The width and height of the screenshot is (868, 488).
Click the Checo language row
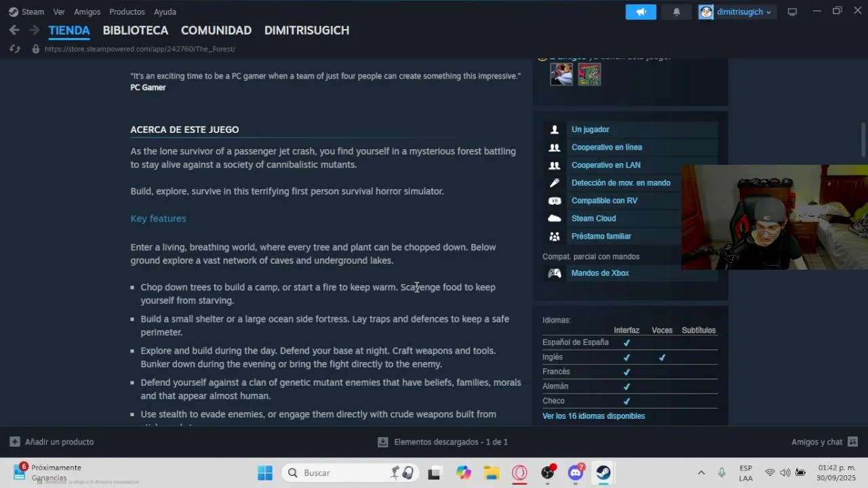pos(630,401)
